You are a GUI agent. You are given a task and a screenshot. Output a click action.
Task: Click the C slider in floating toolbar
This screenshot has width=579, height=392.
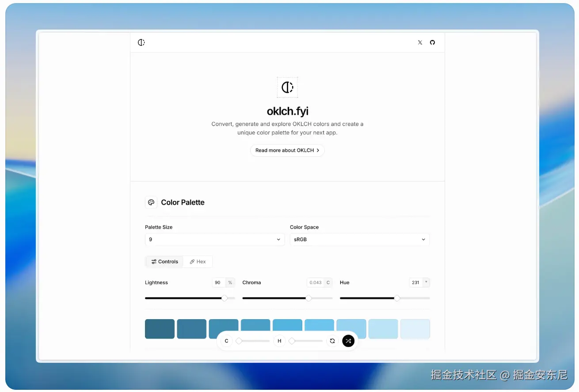[253, 341]
